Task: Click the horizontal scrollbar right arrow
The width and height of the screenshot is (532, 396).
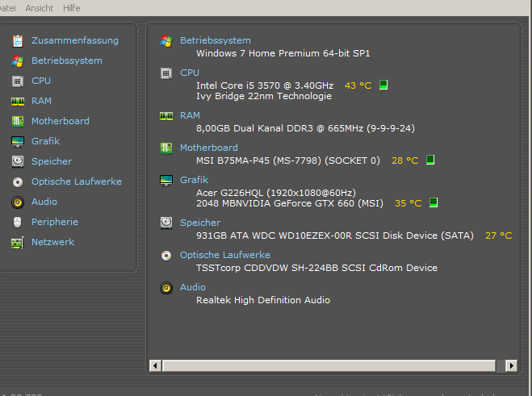Action: (511, 365)
